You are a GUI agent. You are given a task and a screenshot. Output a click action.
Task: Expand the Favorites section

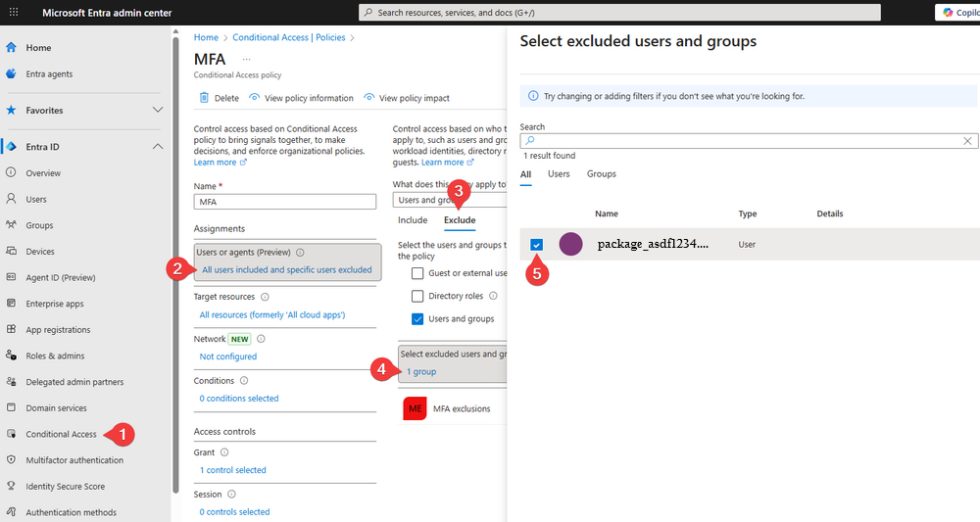point(158,111)
